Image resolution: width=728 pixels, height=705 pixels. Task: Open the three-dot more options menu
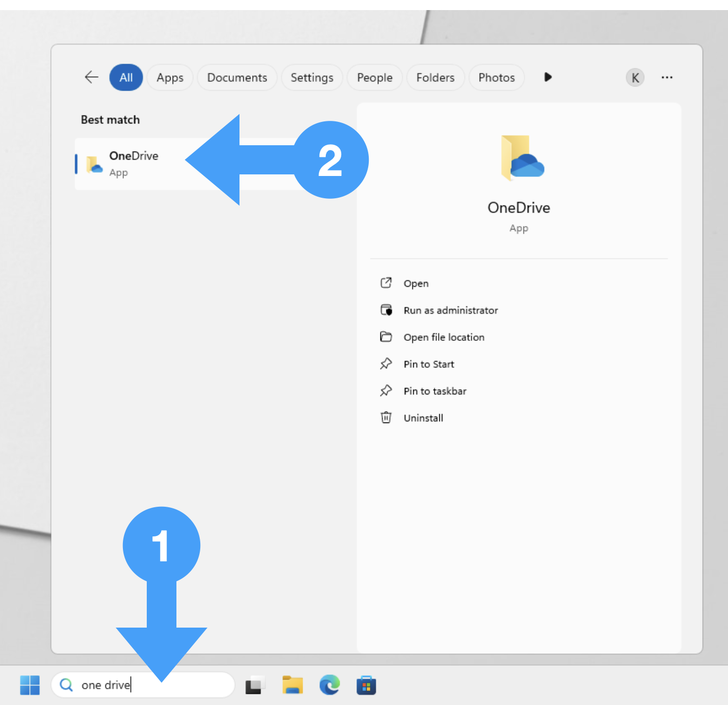pos(667,77)
